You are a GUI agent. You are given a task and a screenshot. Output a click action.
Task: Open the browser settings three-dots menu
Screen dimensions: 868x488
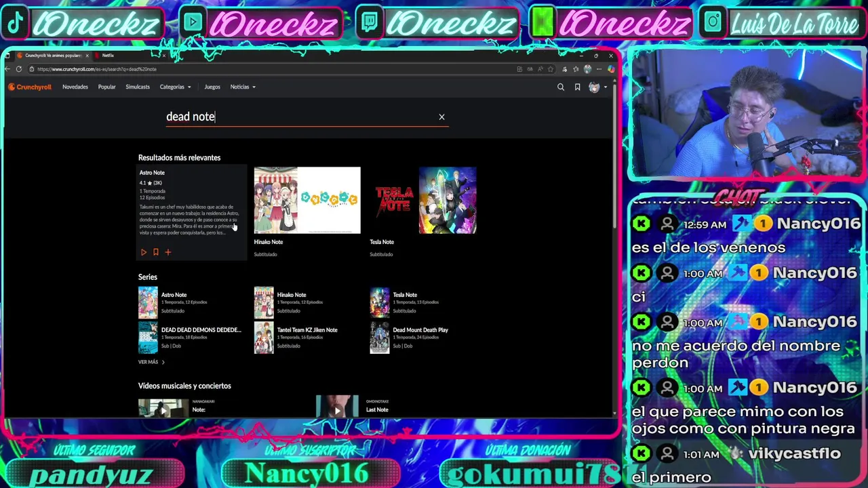click(x=599, y=69)
